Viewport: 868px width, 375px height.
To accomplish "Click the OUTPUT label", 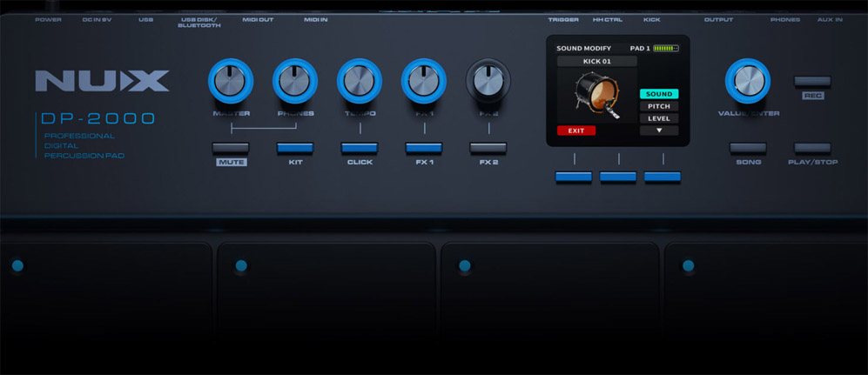I will [718, 20].
